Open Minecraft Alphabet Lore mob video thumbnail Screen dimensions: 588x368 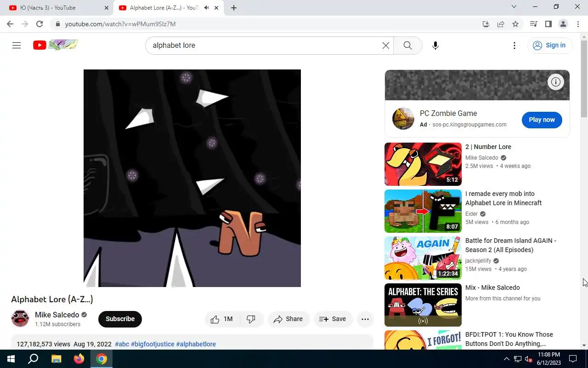[x=423, y=211]
